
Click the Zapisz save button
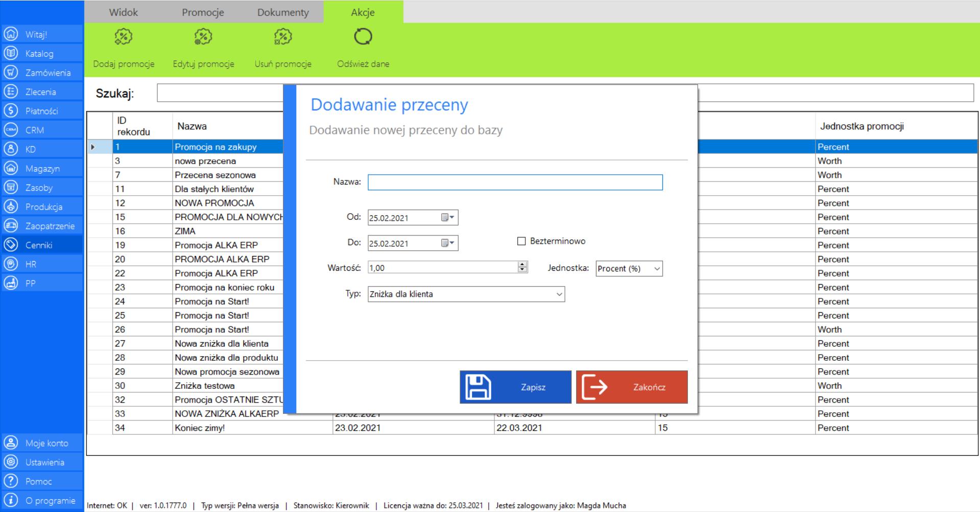pos(515,387)
